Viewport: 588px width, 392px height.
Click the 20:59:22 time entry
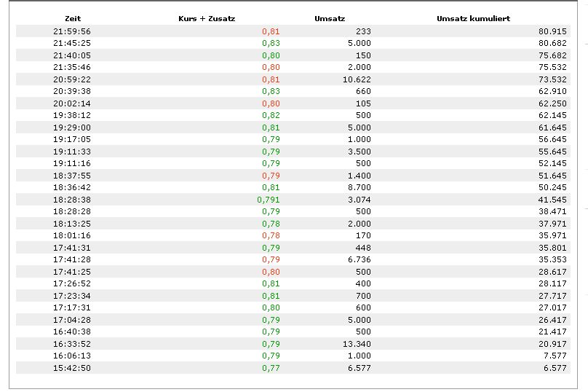click(72, 79)
